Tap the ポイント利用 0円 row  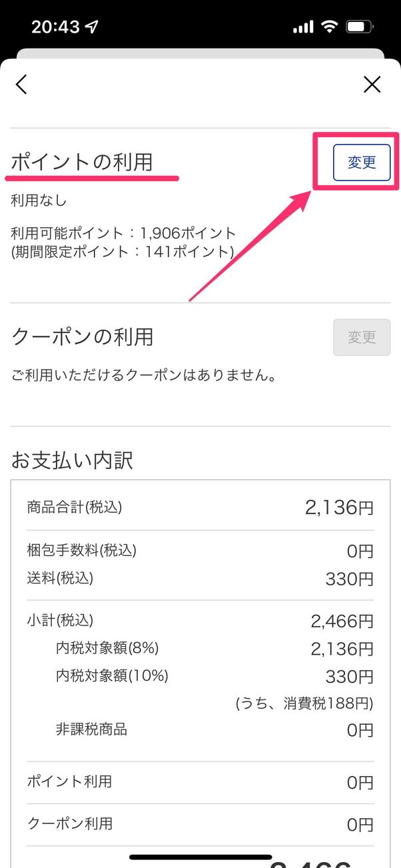200,782
